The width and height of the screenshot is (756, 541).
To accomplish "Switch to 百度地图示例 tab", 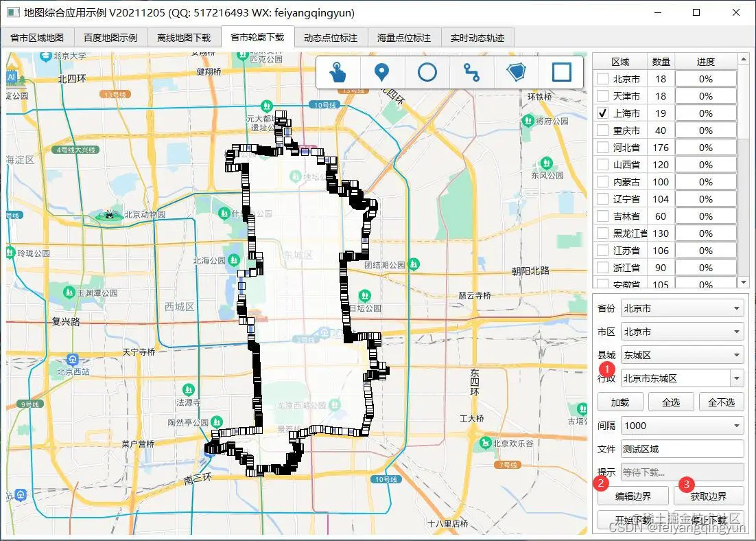I will [110, 38].
